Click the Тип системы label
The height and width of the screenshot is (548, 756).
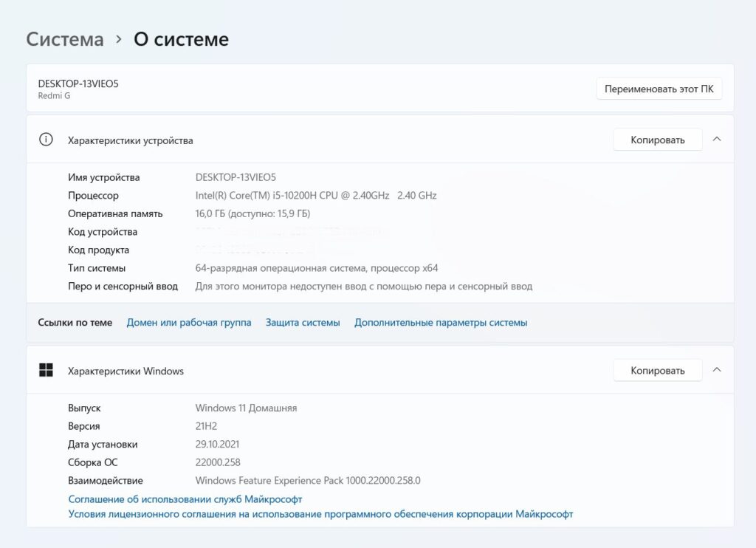coord(97,268)
